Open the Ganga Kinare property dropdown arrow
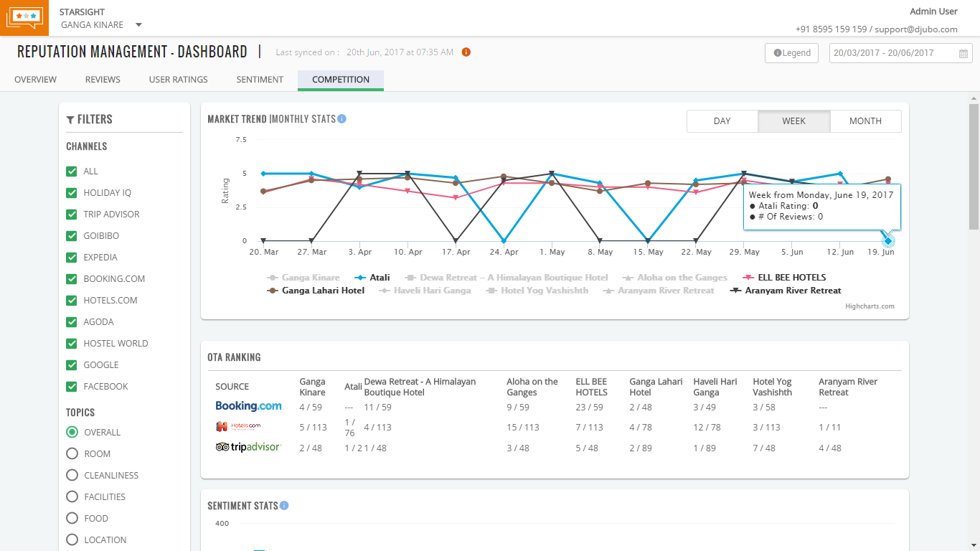The width and height of the screenshot is (980, 551). [x=138, y=25]
